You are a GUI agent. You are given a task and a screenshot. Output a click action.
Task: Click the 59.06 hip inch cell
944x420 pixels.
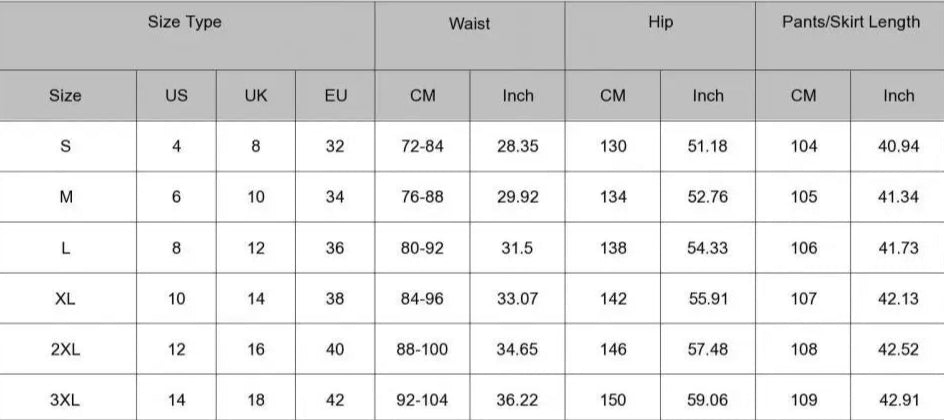click(707, 400)
